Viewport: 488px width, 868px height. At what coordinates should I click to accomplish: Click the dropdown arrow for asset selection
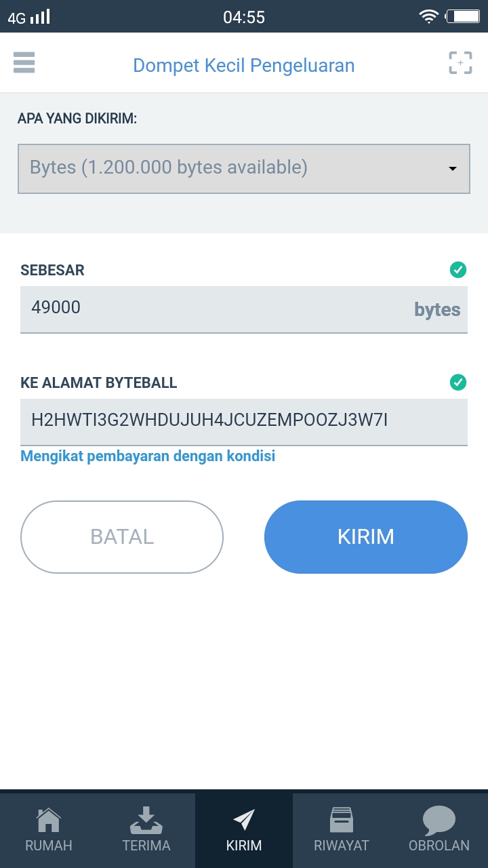453,169
